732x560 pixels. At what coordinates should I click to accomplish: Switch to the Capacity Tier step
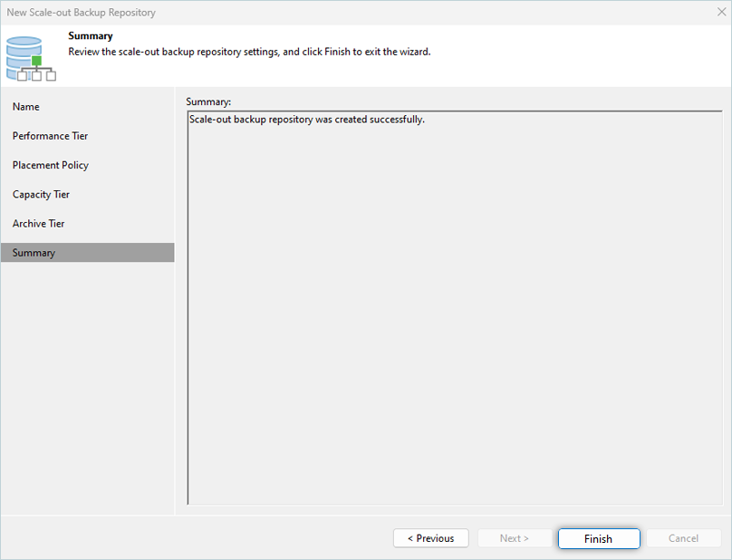click(x=41, y=194)
